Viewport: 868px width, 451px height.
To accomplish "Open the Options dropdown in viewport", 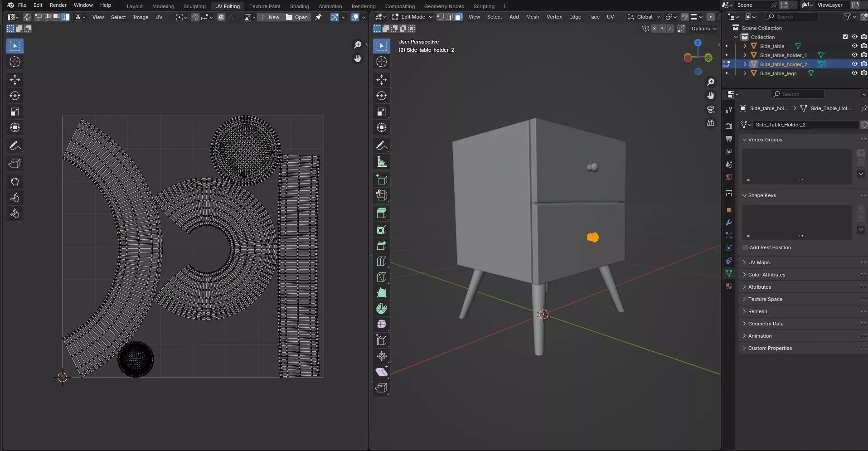I will point(704,29).
